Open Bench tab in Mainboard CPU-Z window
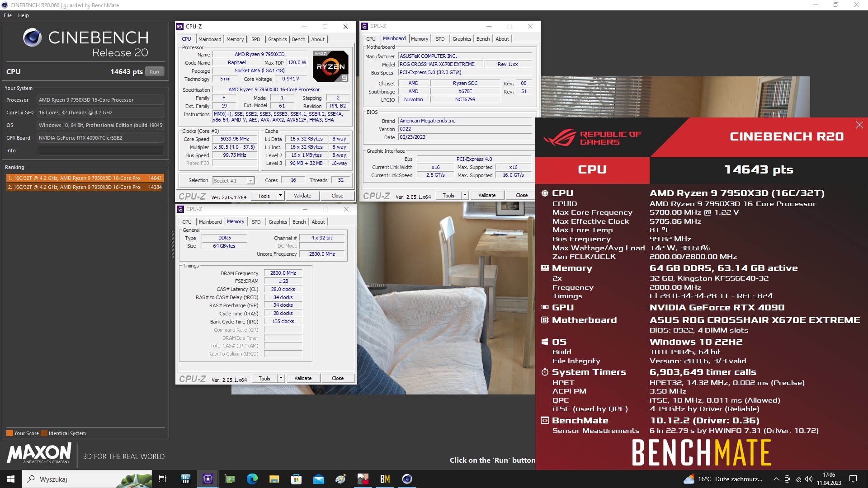Image resolution: width=868 pixels, height=488 pixels. tap(483, 39)
